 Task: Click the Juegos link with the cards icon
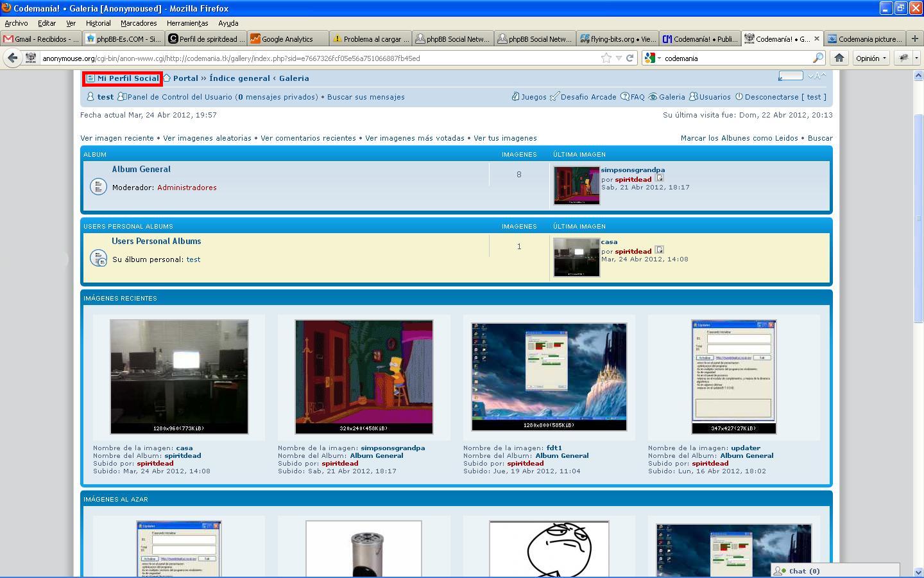[529, 97]
